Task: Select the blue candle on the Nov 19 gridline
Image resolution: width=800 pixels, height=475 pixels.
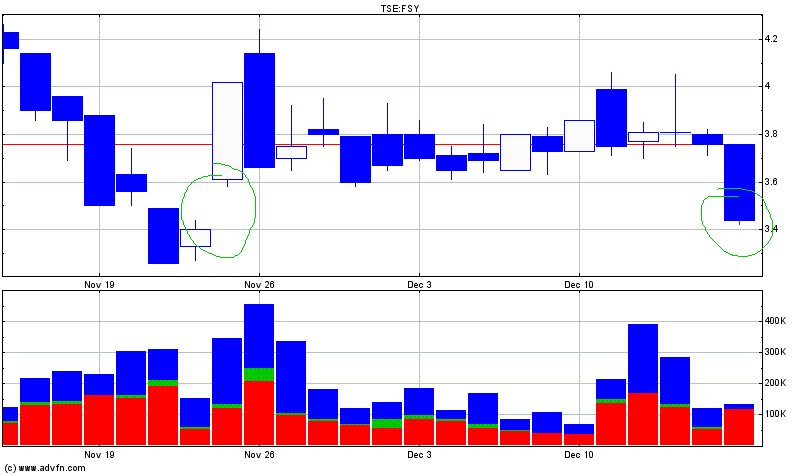Action: click(x=99, y=160)
